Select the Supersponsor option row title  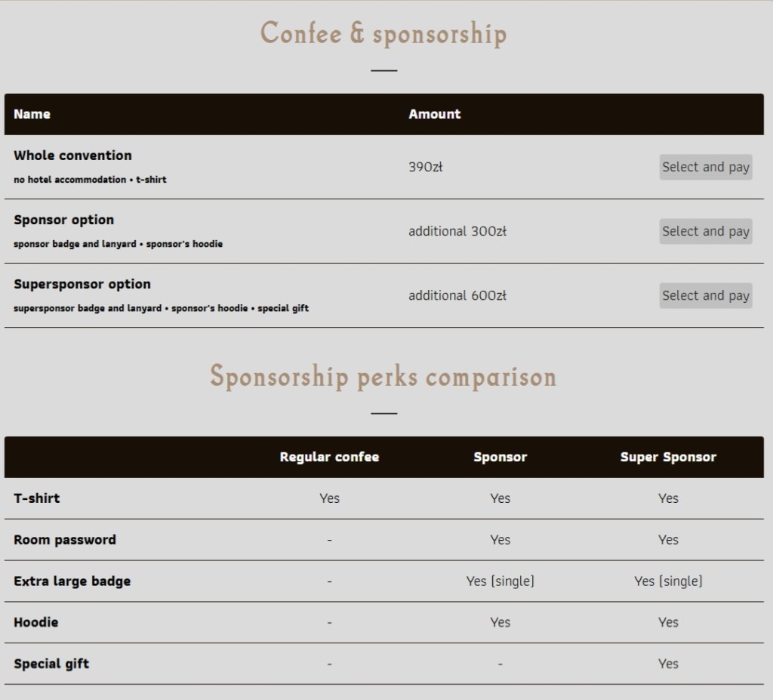click(x=82, y=284)
